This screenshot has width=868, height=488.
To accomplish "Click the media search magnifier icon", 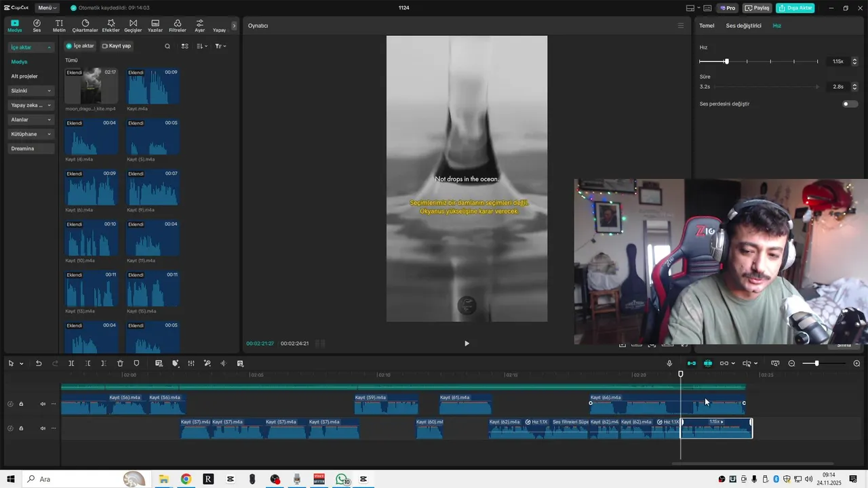I will (167, 46).
